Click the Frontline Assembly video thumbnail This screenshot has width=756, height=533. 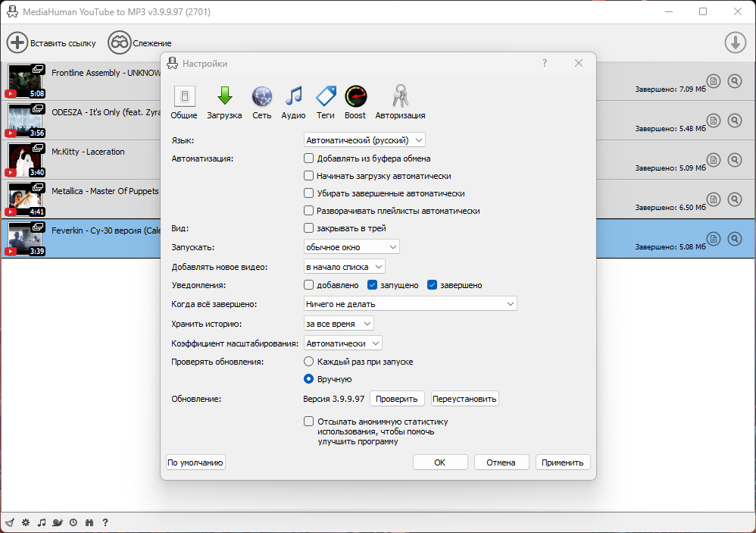(25, 81)
